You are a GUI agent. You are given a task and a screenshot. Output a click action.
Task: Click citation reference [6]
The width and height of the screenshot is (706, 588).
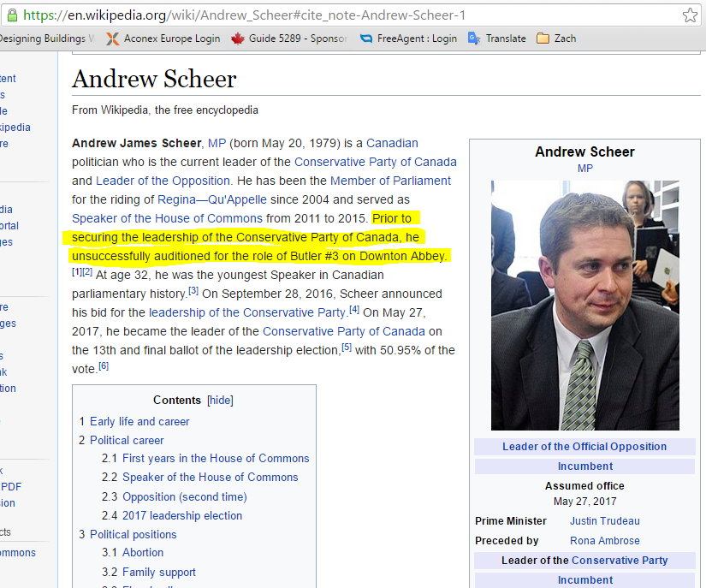[104, 366]
